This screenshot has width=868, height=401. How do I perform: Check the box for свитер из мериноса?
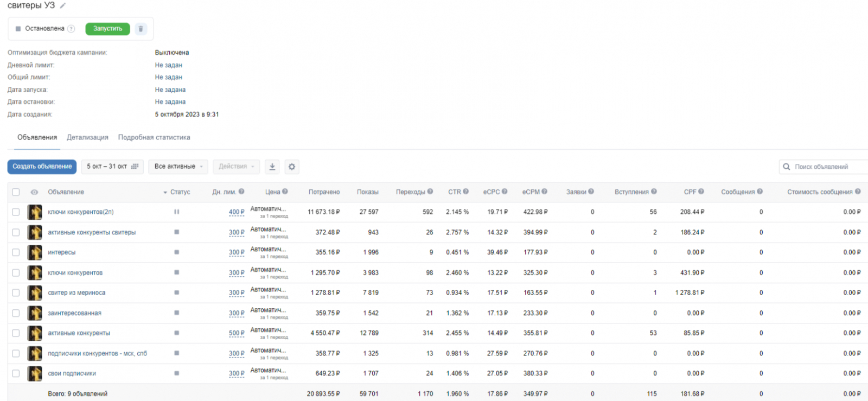point(16,293)
